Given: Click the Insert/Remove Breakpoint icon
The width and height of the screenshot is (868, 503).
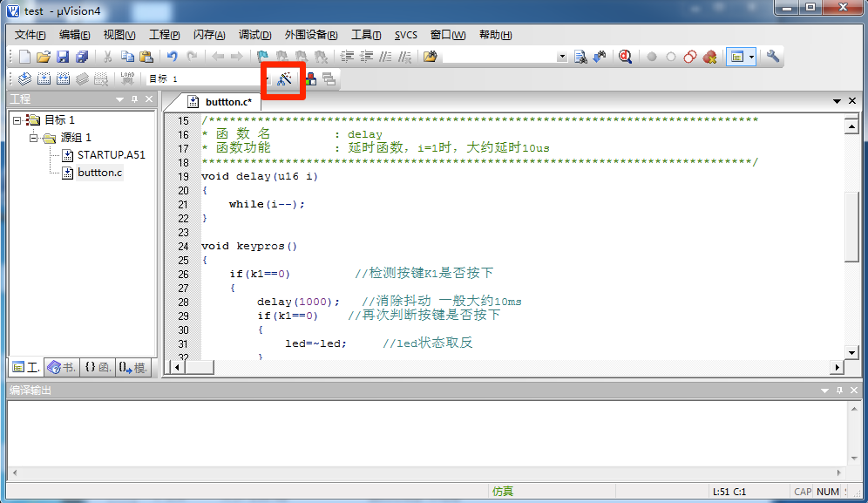Looking at the screenshot, I should click(653, 57).
